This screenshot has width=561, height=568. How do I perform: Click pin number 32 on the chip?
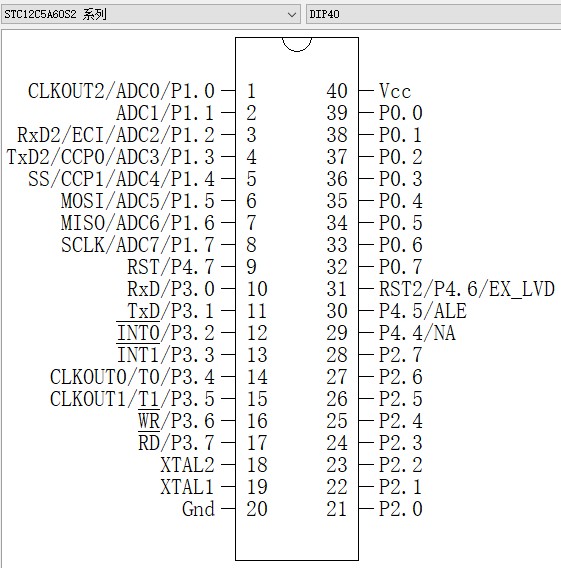pos(337,267)
